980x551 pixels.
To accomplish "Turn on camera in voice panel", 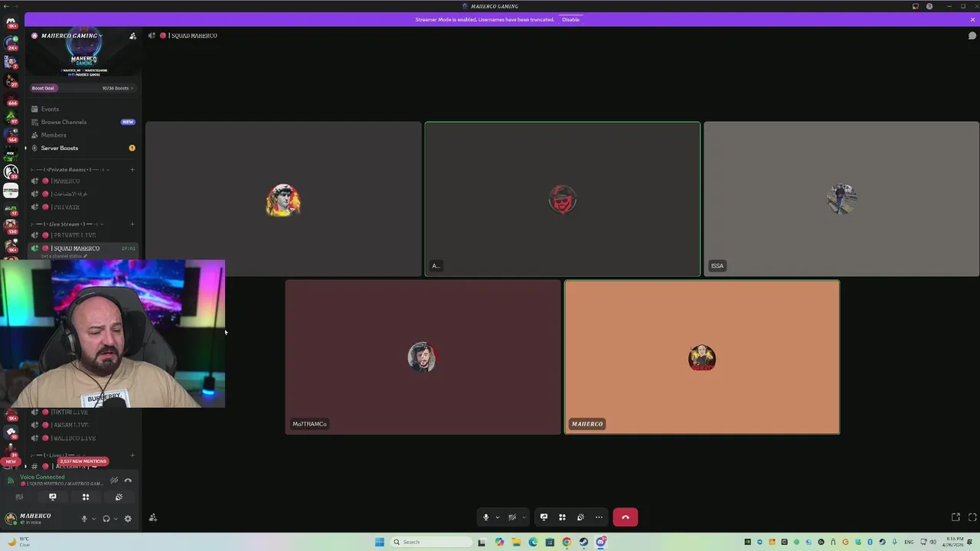I will [x=19, y=497].
